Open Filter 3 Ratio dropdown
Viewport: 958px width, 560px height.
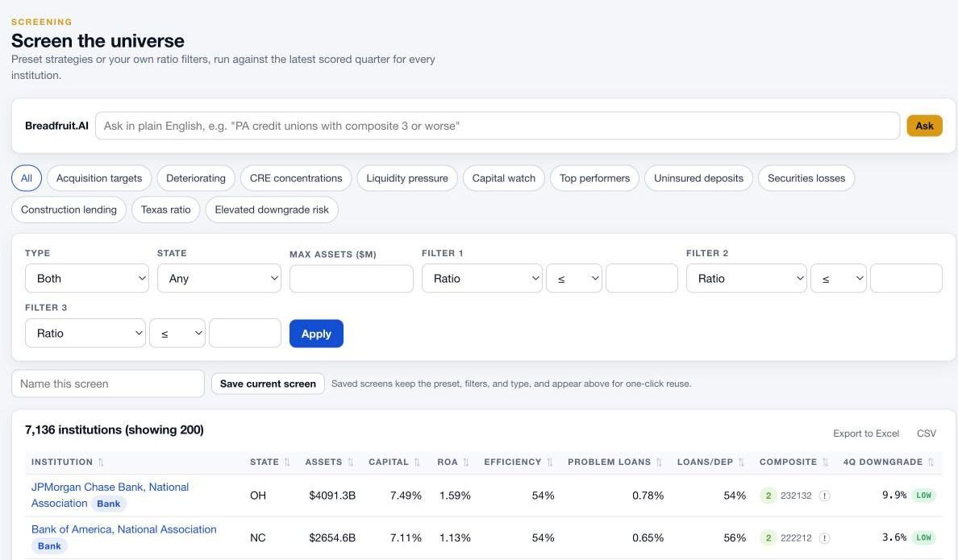(85, 334)
